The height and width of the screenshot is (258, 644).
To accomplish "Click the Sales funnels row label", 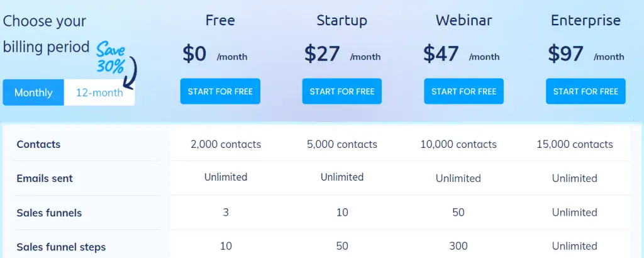I will (x=49, y=213).
